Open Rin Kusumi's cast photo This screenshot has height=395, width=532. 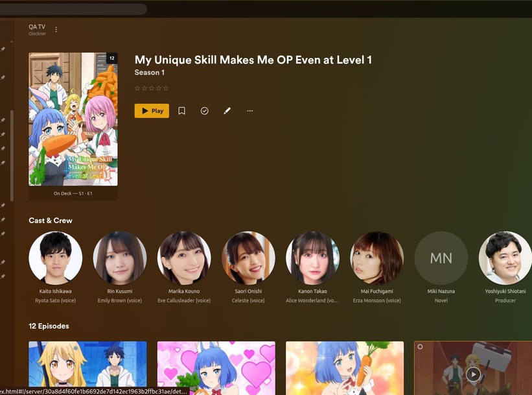(x=120, y=257)
